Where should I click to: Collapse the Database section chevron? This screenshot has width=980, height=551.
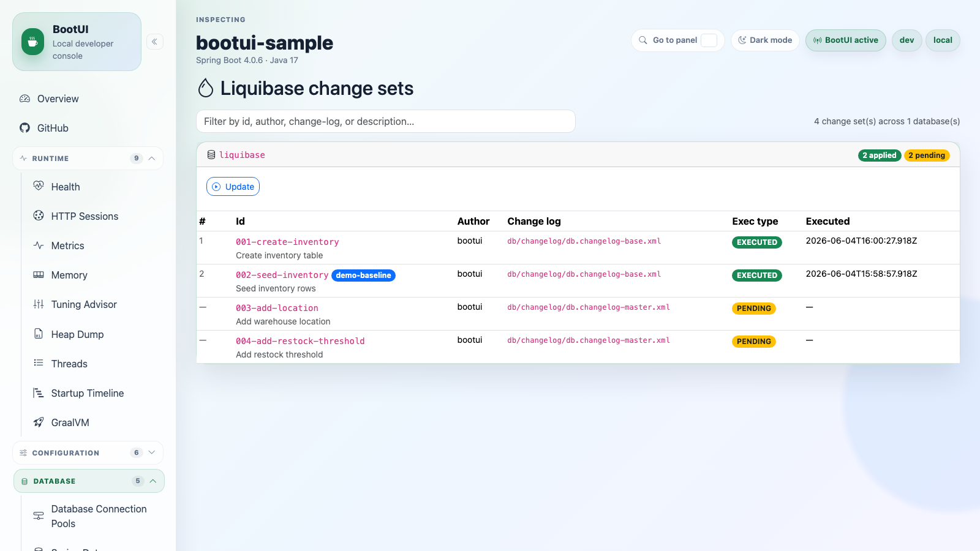click(153, 481)
